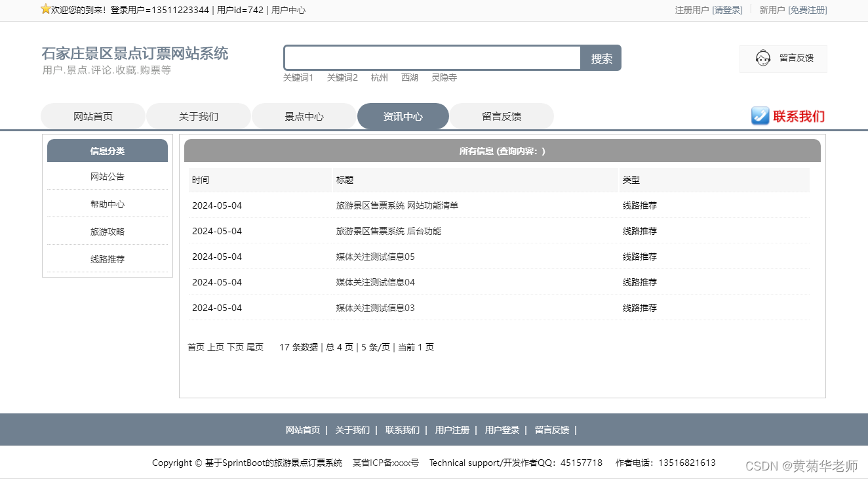The image size is (868, 479).
Task: Click the yellow star welcome icon
Action: 45,9
